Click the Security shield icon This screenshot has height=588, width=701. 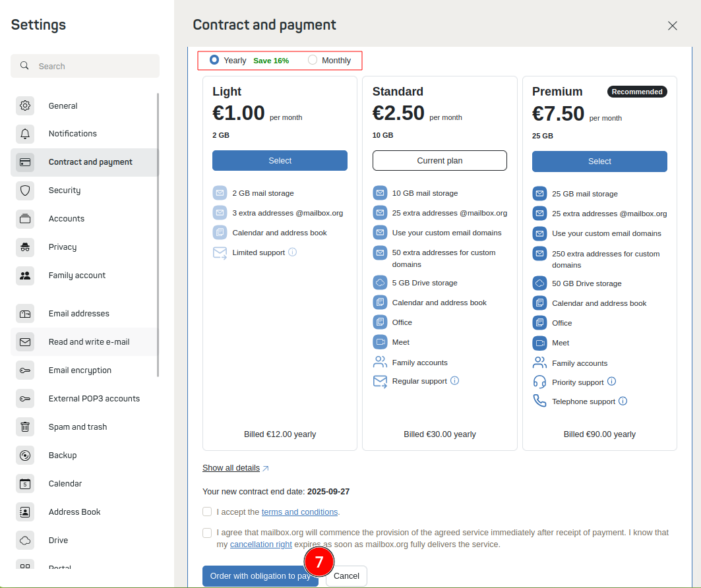pyautogui.click(x=24, y=190)
